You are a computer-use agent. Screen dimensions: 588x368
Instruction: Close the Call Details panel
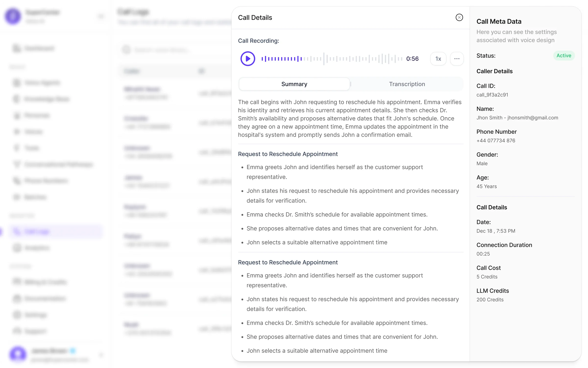click(x=459, y=17)
